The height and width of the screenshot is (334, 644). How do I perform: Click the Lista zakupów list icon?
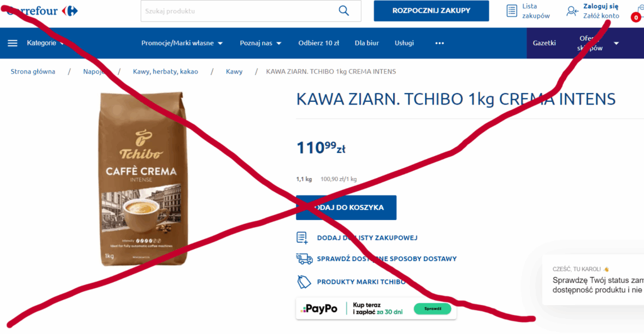tap(512, 11)
